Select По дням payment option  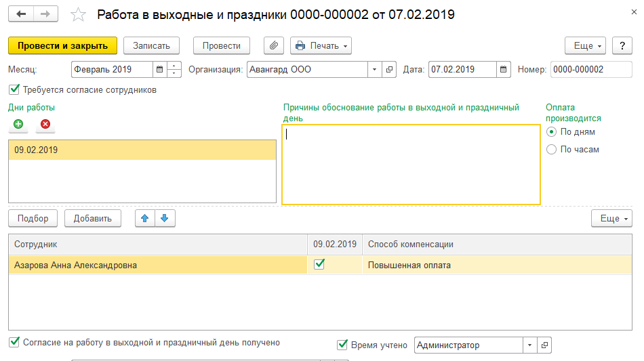tap(551, 131)
